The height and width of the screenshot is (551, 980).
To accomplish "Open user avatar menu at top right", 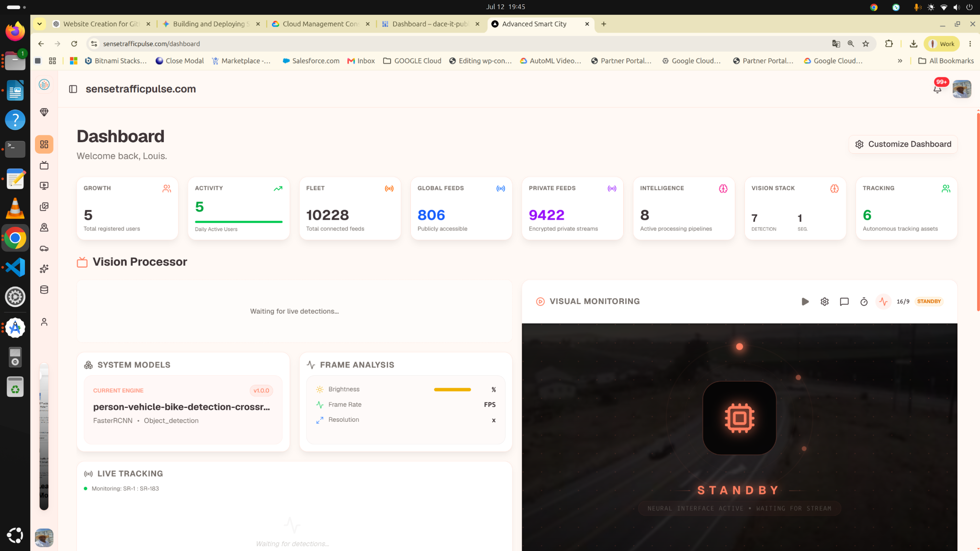I will point(962,89).
